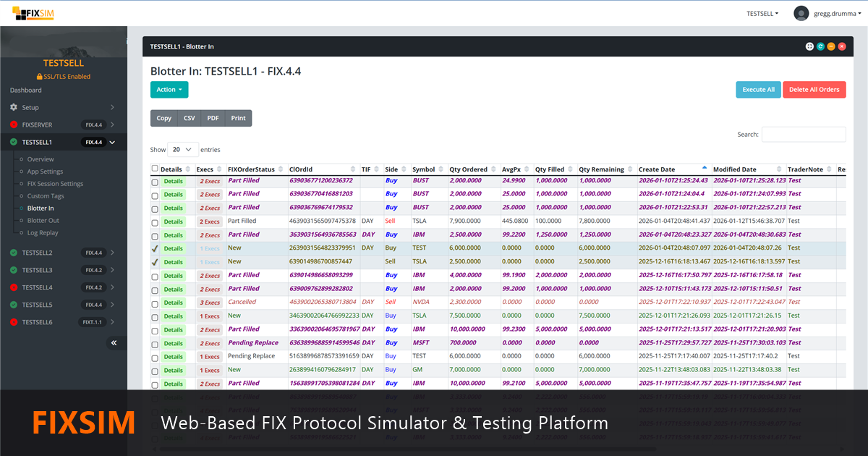868x456 pixels.
Task: Open Blotter Out under TESTSELL1
Action: click(x=43, y=221)
